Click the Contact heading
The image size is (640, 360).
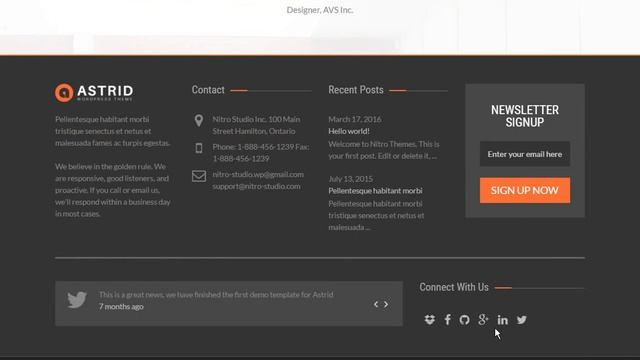208,90
